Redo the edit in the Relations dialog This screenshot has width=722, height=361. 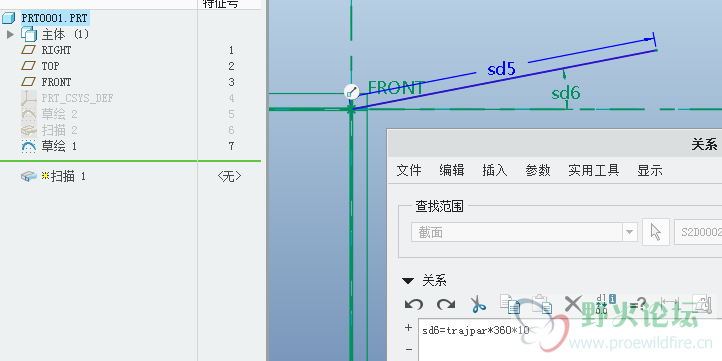click(446, 304)
